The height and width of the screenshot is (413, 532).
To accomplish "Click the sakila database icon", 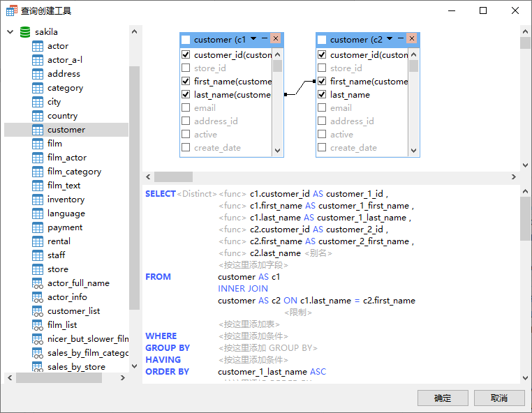I will pyautogui.click(x=25, y=32).
